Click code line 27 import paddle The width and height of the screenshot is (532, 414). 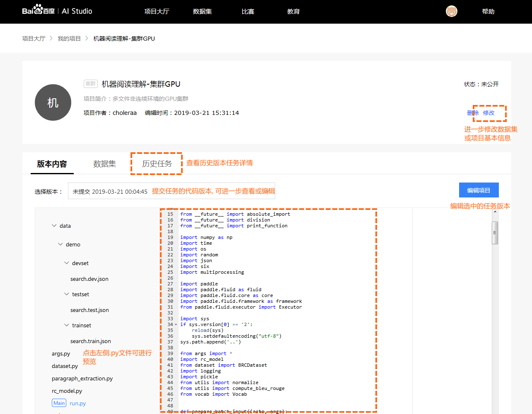[x=199, y=284]
